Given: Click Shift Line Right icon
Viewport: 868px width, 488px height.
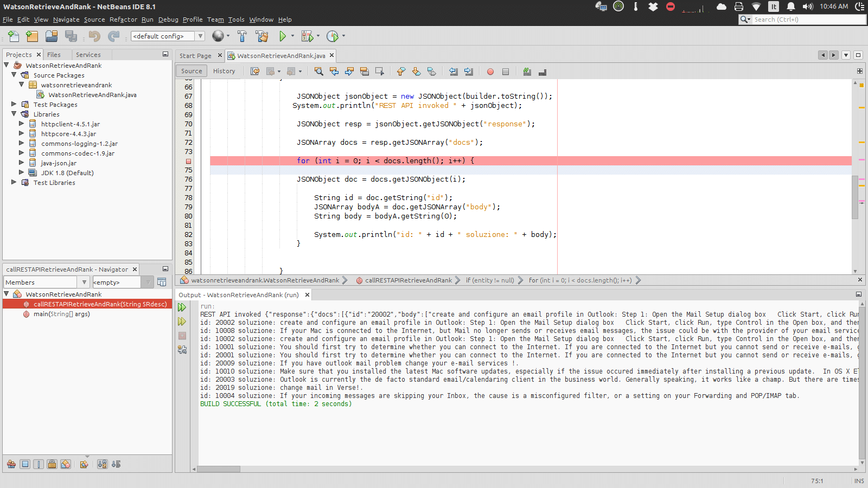Looking at the screenshot, I should tap(469, 72).
